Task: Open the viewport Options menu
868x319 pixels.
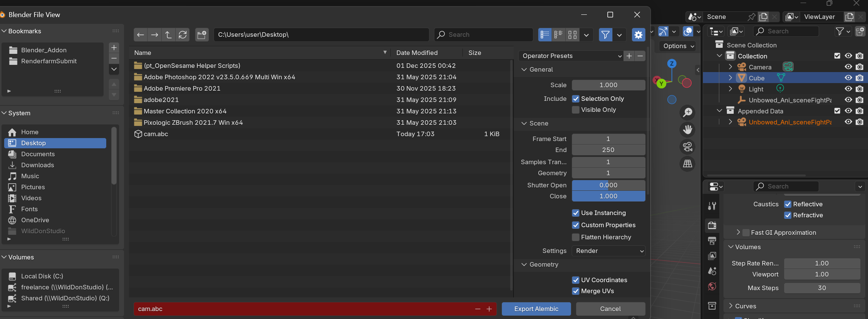Action: 678,46
